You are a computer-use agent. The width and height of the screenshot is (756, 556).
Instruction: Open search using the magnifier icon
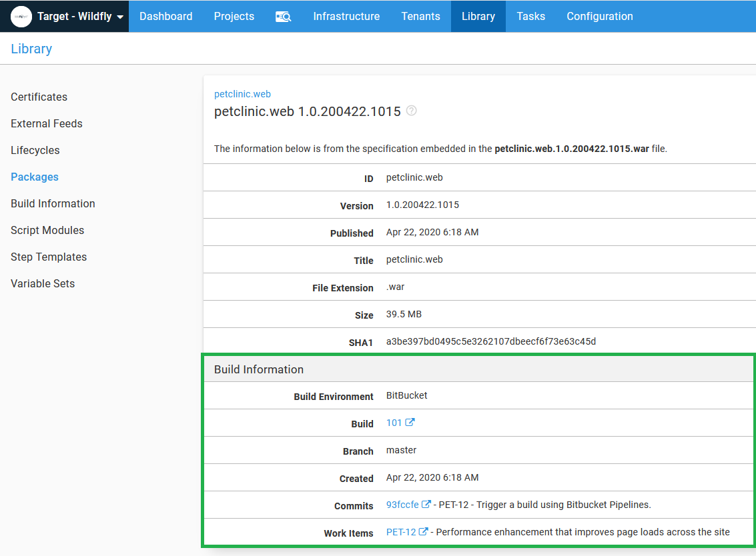[x=283, y=16]
